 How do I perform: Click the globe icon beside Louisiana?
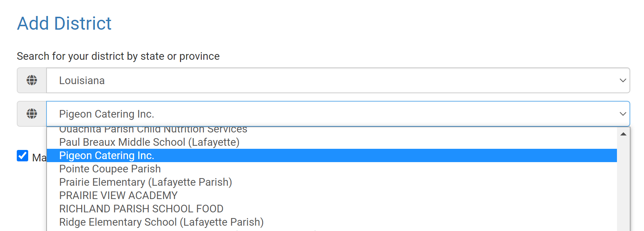(x=32, y=80)
